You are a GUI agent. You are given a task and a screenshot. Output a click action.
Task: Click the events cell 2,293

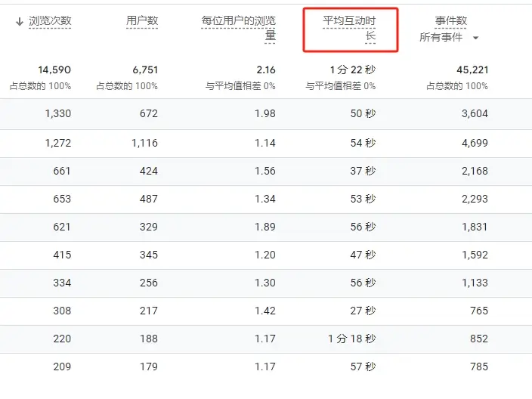(475, 199)
